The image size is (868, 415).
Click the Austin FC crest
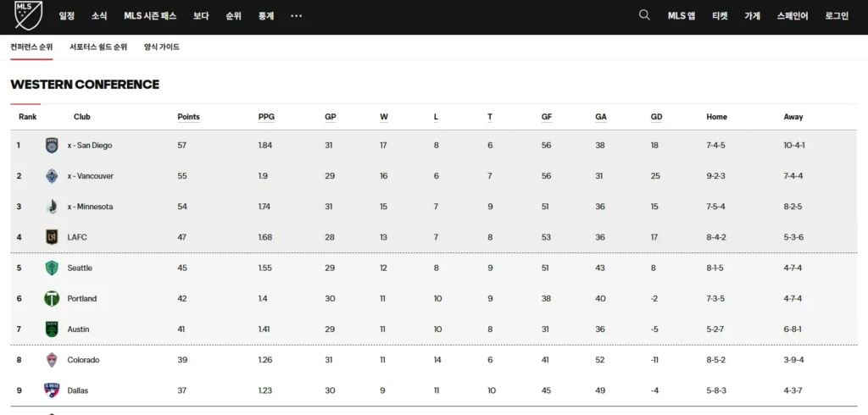click(x=52, y=329)
